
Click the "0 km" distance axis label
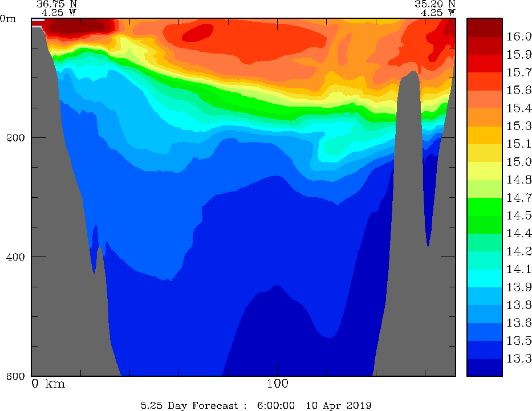click(x=48, y=384)
